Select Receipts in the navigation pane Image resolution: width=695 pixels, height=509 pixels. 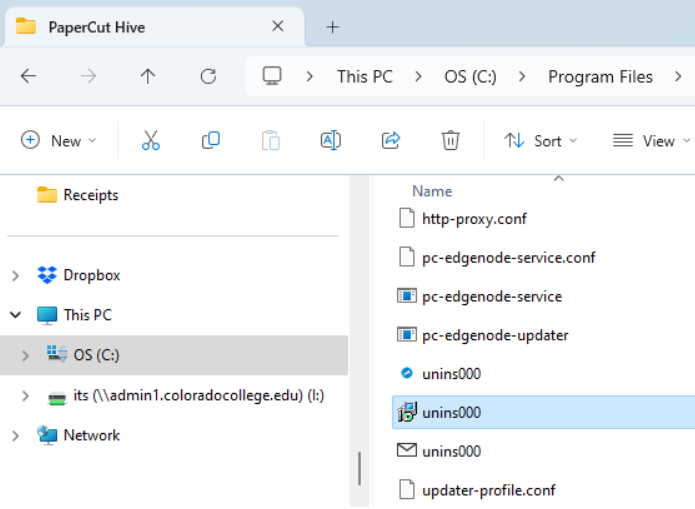[x=90, y=195]
